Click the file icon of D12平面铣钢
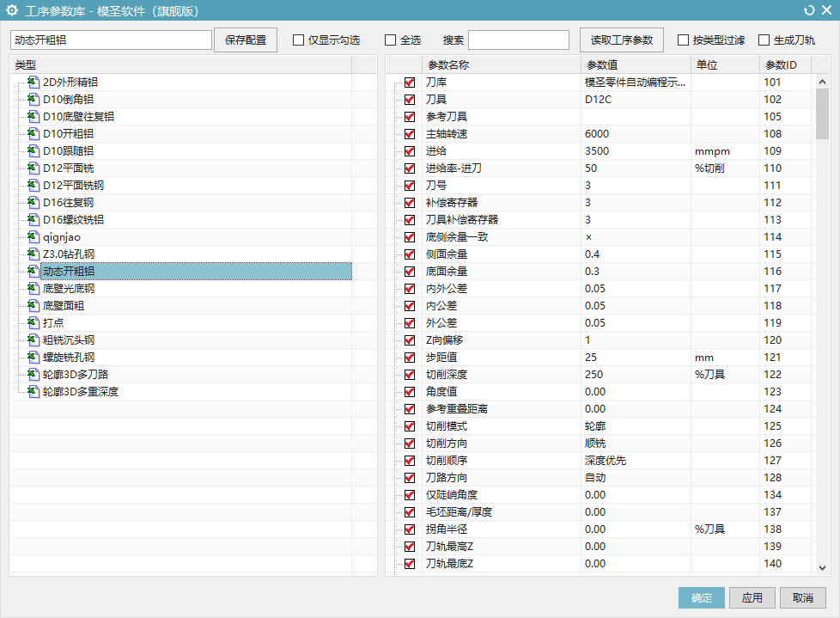The image size is (840, 618). click(x=33, y=185)
